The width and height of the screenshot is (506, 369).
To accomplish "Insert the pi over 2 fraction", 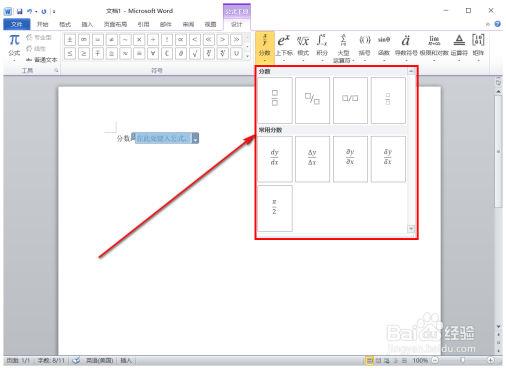I will click(275, 208).
